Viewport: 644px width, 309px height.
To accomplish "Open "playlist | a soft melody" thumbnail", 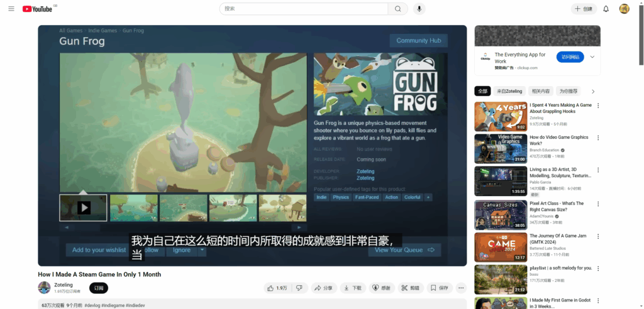I will click(501, 279).
